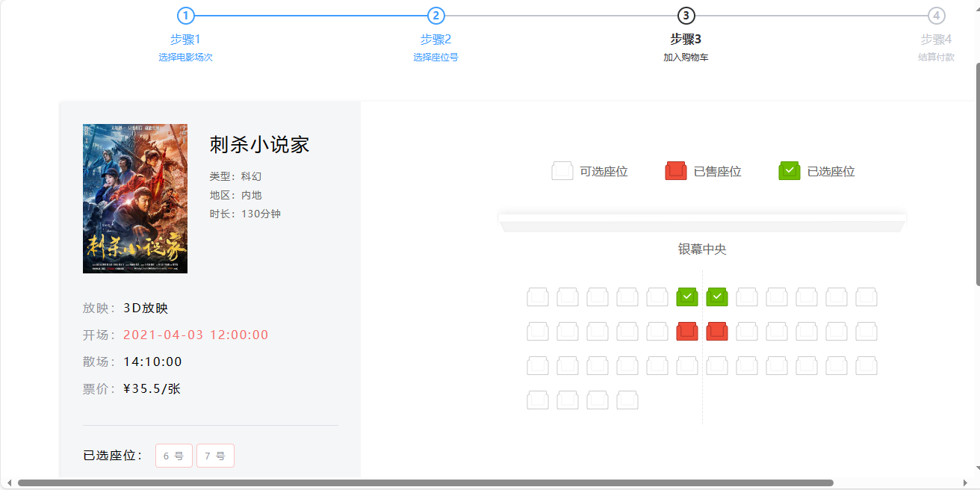Pick the third seat in row two

click(x=598, y=332)
